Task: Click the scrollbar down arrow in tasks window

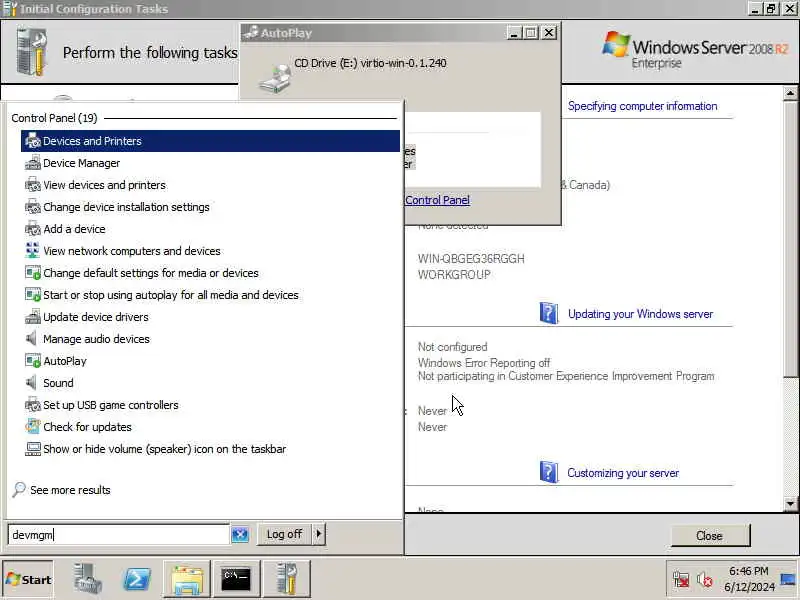Action: click(x=790, y=504)
